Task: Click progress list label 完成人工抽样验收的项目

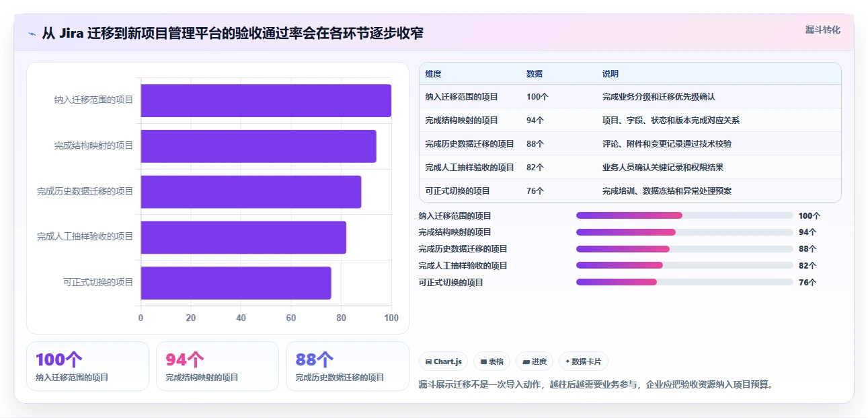Action: pos(463,266)
